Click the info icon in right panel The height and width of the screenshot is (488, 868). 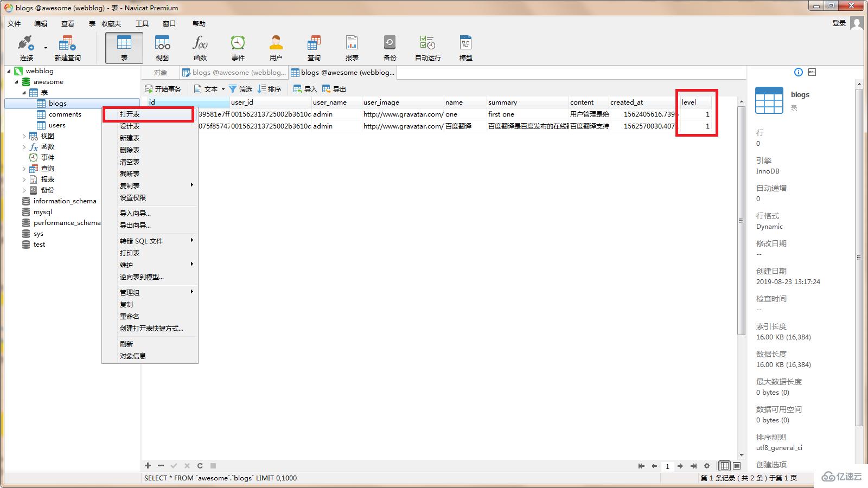798,72
